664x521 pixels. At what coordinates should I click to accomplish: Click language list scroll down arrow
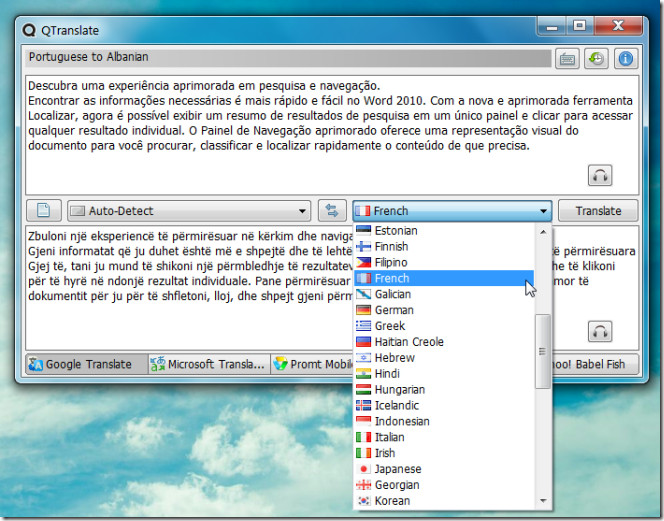pos(543,501)
